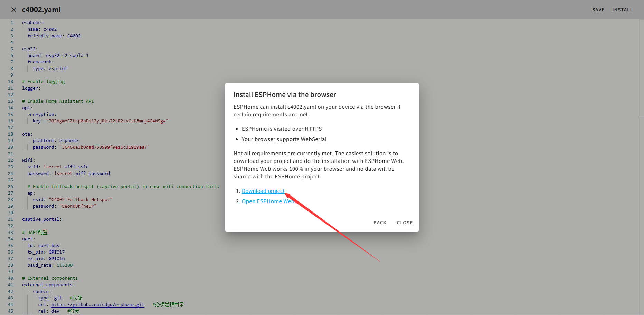Click line number 33 in the gutter
The width and height of the screenshot is (644, 315).
[10, 233]
